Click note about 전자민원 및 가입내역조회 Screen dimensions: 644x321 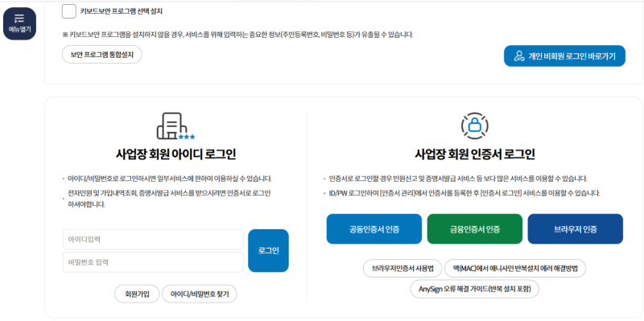tap(169, 198)
